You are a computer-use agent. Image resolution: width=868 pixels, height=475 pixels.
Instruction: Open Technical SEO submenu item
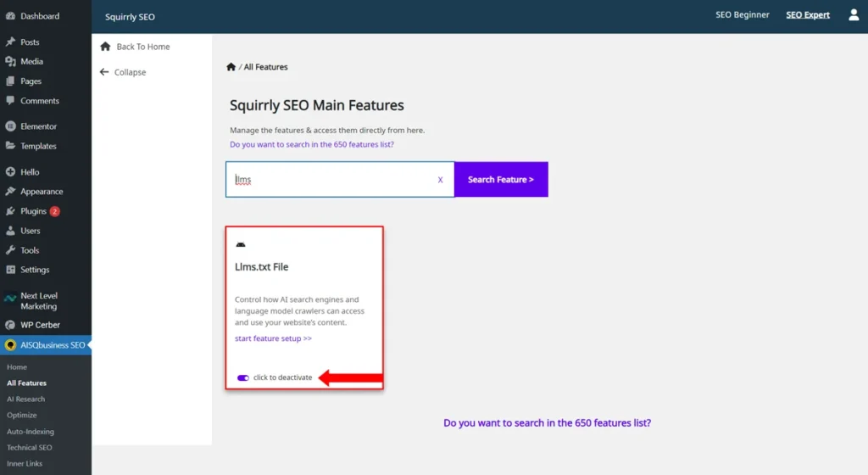click(30, 447)
